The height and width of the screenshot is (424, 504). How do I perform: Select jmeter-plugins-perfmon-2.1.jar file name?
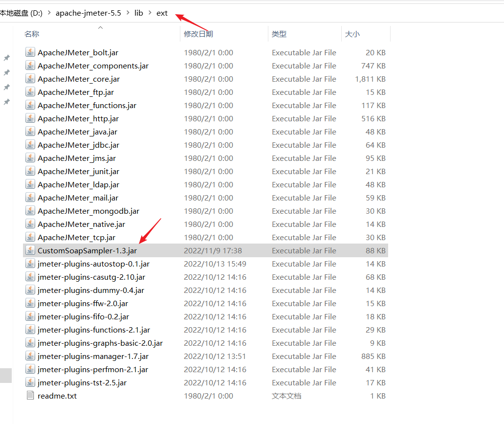click(x=92, y=369)
